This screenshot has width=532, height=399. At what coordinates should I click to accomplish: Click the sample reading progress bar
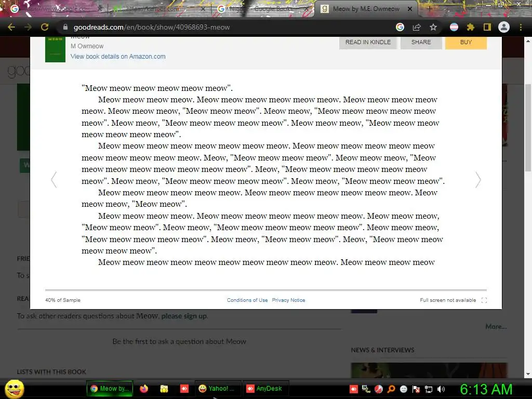(x=266, y=290)
